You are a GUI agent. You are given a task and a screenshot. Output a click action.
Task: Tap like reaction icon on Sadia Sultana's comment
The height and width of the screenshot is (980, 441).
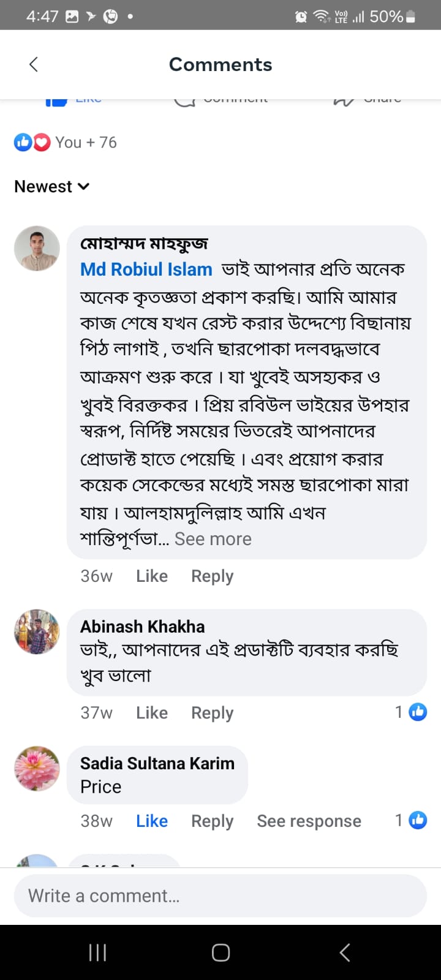click(x=418, y=820)
